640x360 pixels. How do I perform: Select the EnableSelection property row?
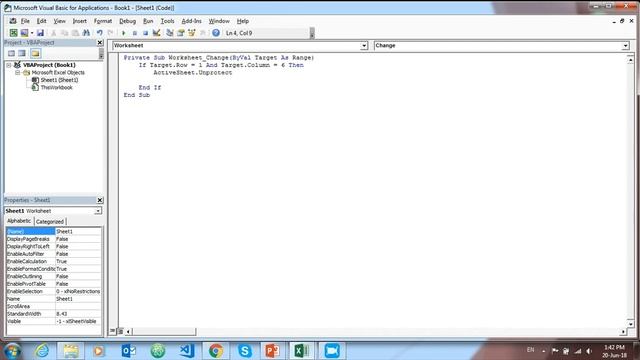click(x=53, y=291)
